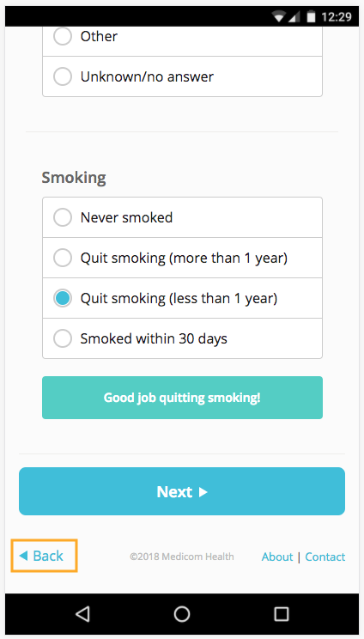364x639 pixels.
Task: Choose Never smoked
Action: pos(182,217)
